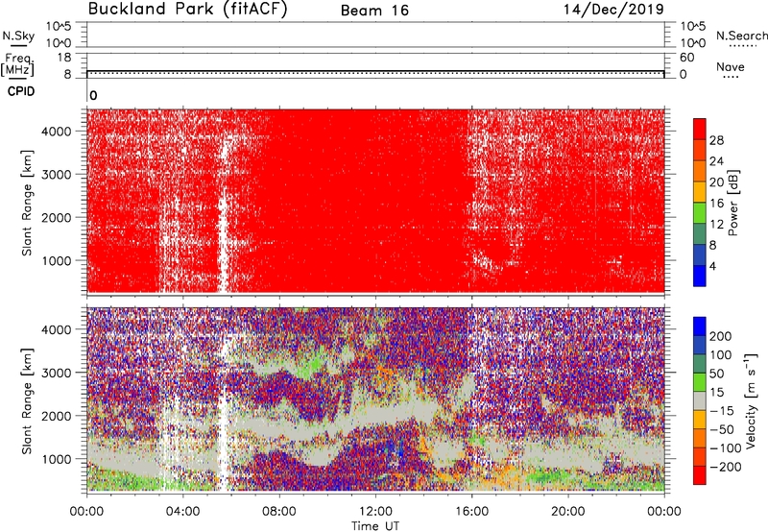Click the '18' frequency axis label
Image resolution: width=768 pixels, height=532 pixels.
tap(63, 58)
